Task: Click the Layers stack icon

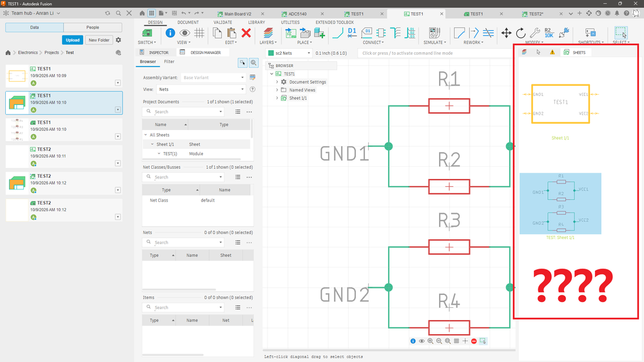Action: click(268, 33)
